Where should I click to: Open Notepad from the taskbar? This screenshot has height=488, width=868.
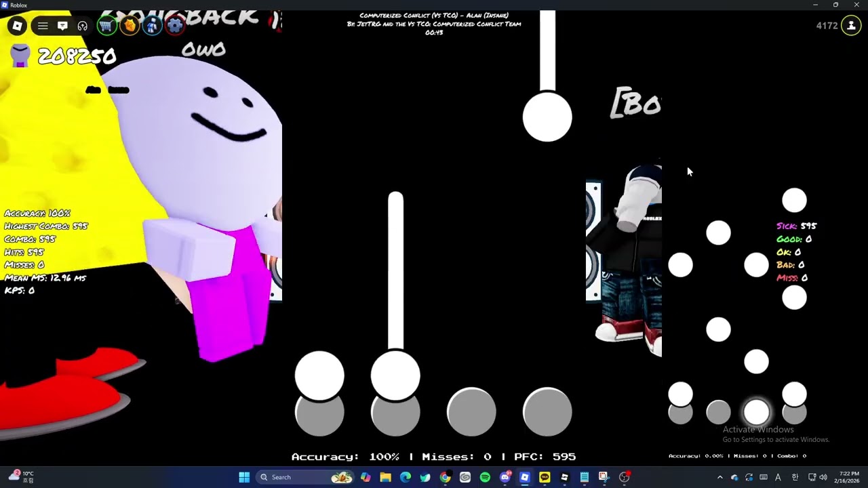coord(584,477)
